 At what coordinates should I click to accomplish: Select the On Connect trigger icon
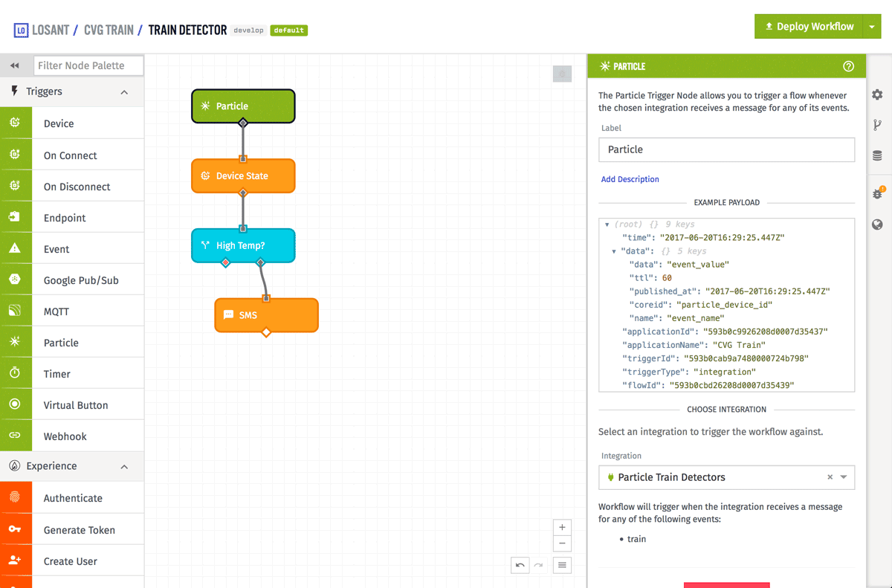(x=16, y=155)
